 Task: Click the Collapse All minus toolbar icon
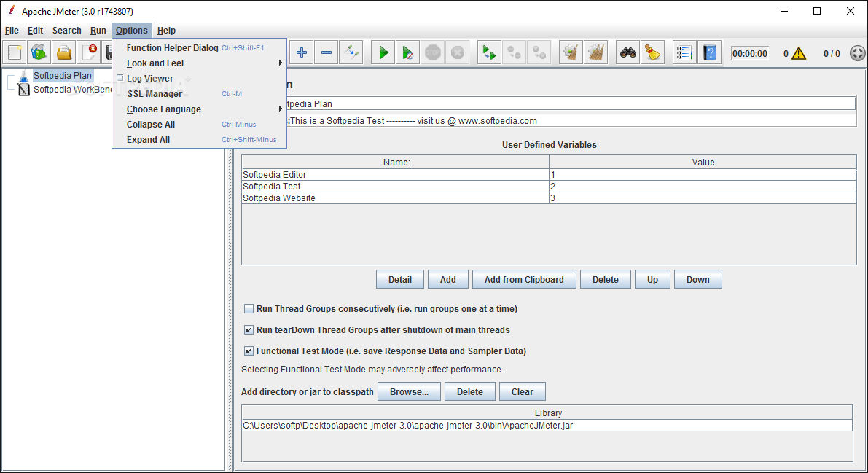(x=327, y=52)
